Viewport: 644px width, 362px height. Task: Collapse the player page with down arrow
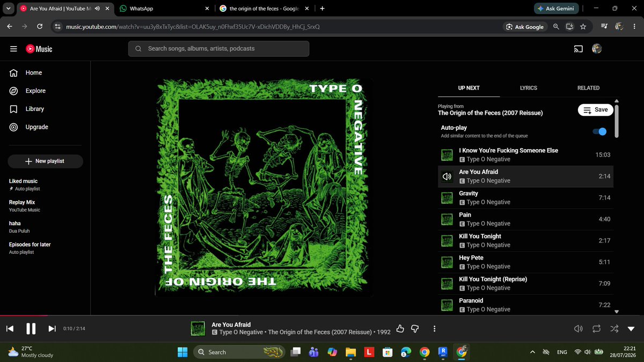(631, 329)
